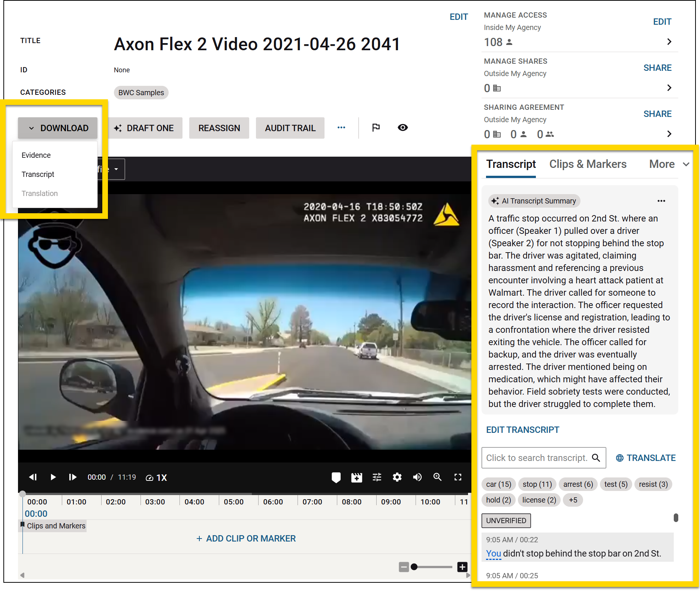Open player settings gear
Screen dimensions: 700x591
click(397, 477)
